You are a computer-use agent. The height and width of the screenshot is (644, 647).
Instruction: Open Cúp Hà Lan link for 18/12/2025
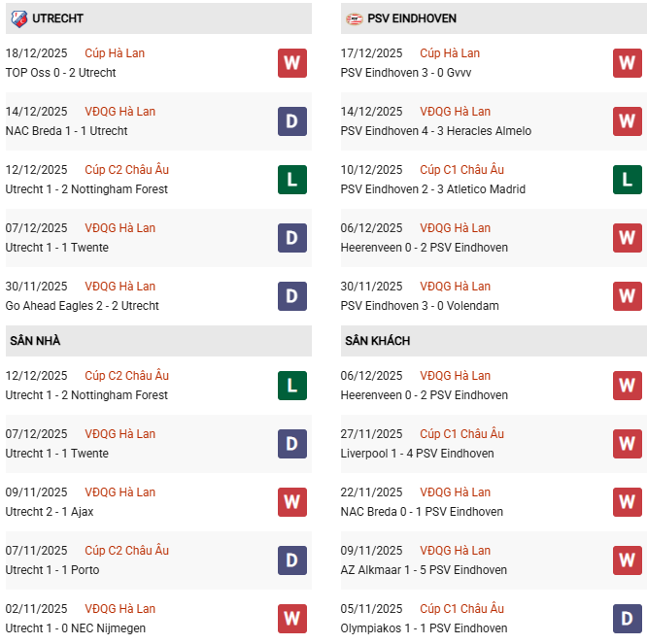(x=115, y=53)
